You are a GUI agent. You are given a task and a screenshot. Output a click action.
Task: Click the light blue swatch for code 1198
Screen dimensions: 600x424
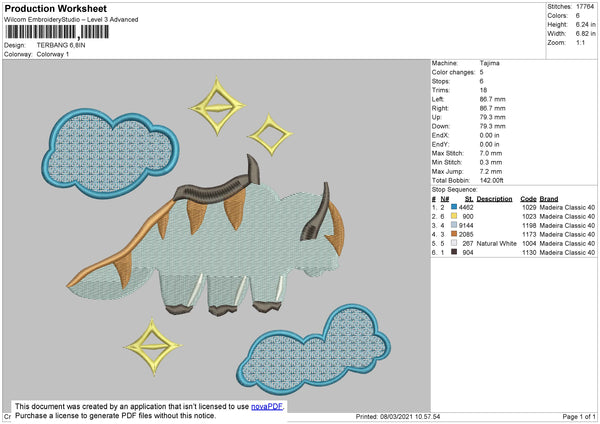[x=454, y=225]
